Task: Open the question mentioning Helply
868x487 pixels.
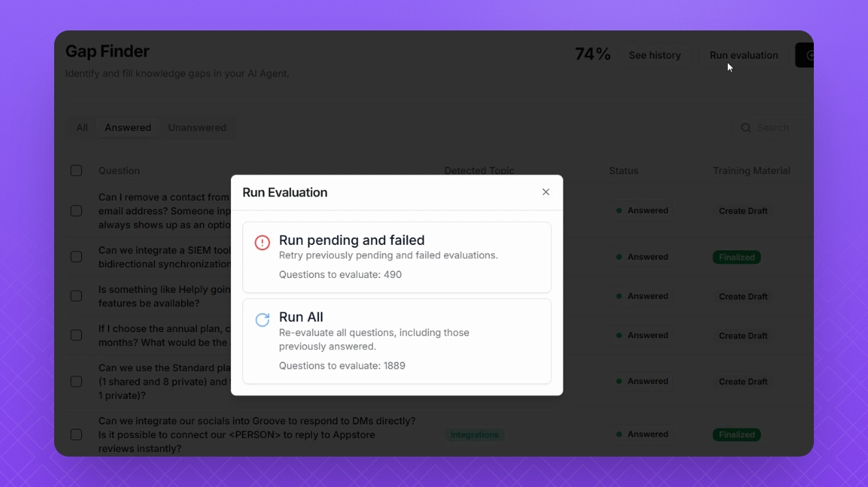Action: click(x=165, y=296)
